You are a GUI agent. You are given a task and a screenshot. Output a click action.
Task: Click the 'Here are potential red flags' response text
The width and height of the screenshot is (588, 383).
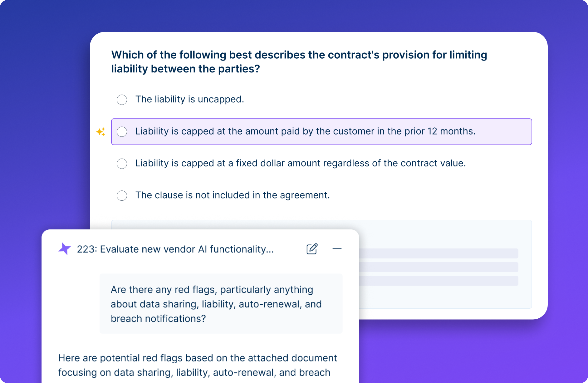197,365
